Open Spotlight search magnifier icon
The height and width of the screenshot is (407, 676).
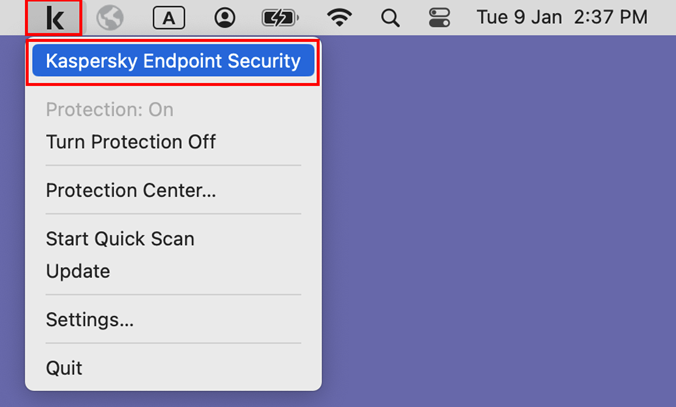(391, 17)
